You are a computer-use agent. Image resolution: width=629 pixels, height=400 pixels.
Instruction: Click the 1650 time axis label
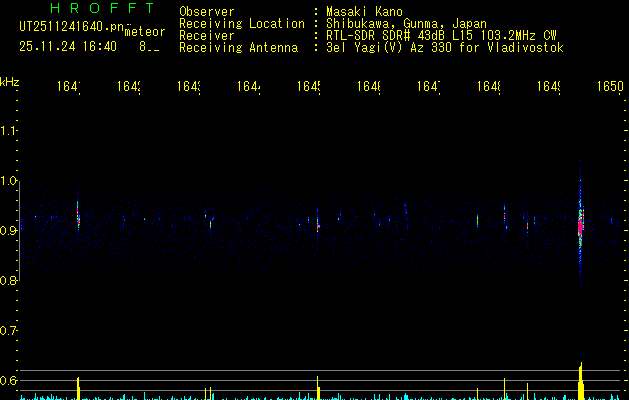(610, 86)
